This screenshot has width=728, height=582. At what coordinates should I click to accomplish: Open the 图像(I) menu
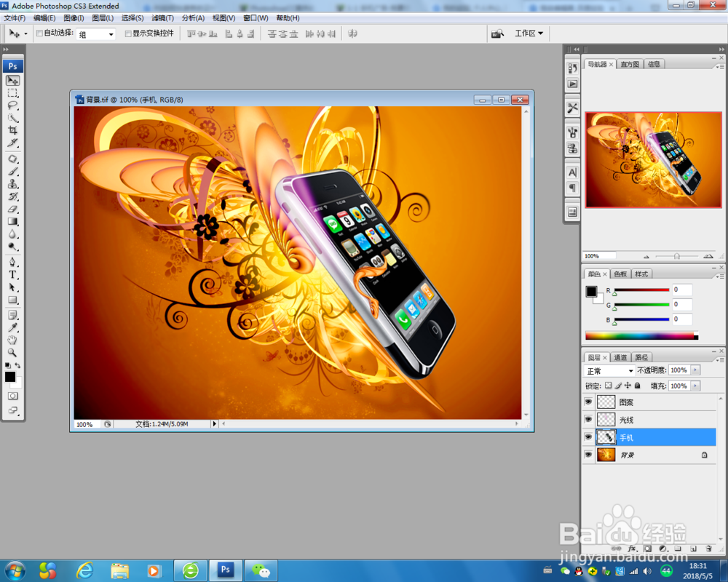pos(74,18)
